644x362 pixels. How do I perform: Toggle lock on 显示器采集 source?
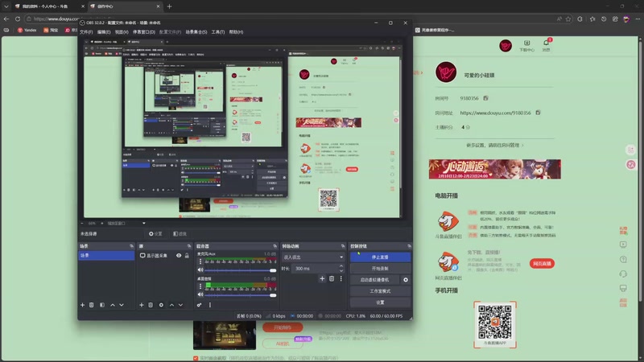pos(187,255)
